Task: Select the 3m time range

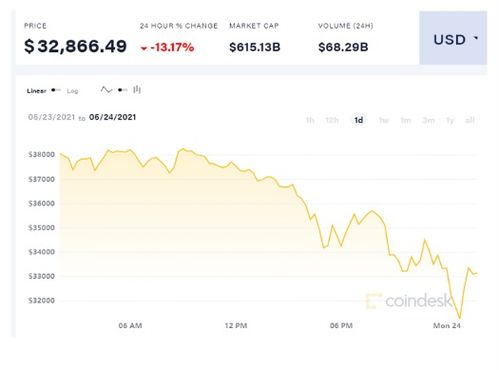Action: coord(428,120)
